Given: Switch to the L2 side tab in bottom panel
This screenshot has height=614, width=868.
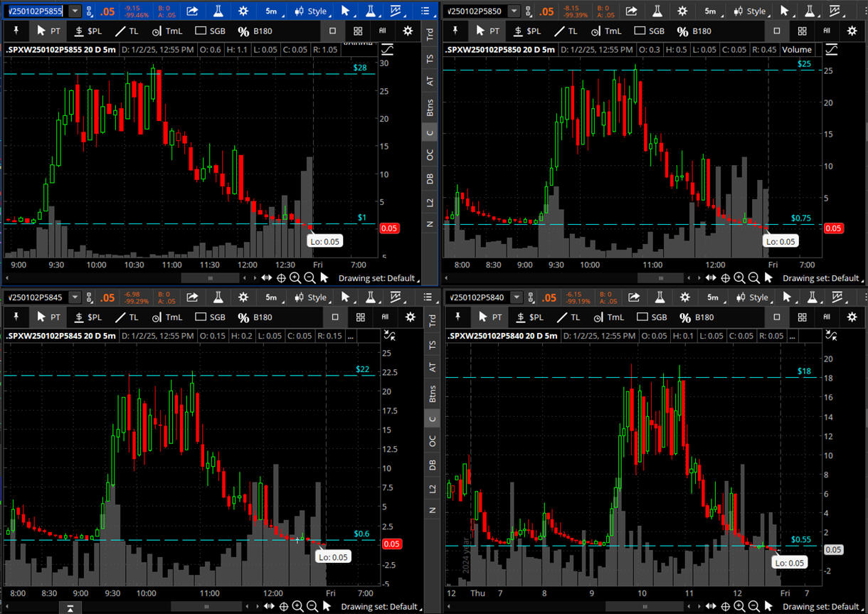Looking at the screenshot, I should point(430,487).
